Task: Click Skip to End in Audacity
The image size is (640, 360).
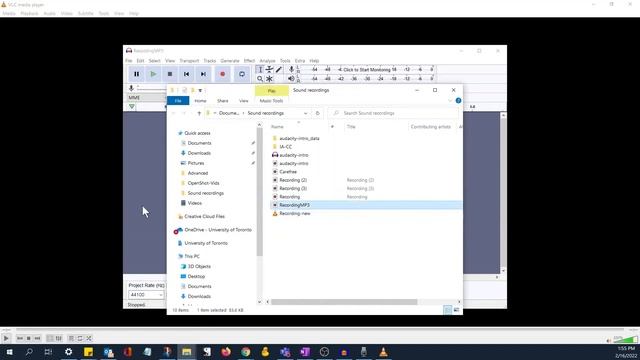Action: 203,74
